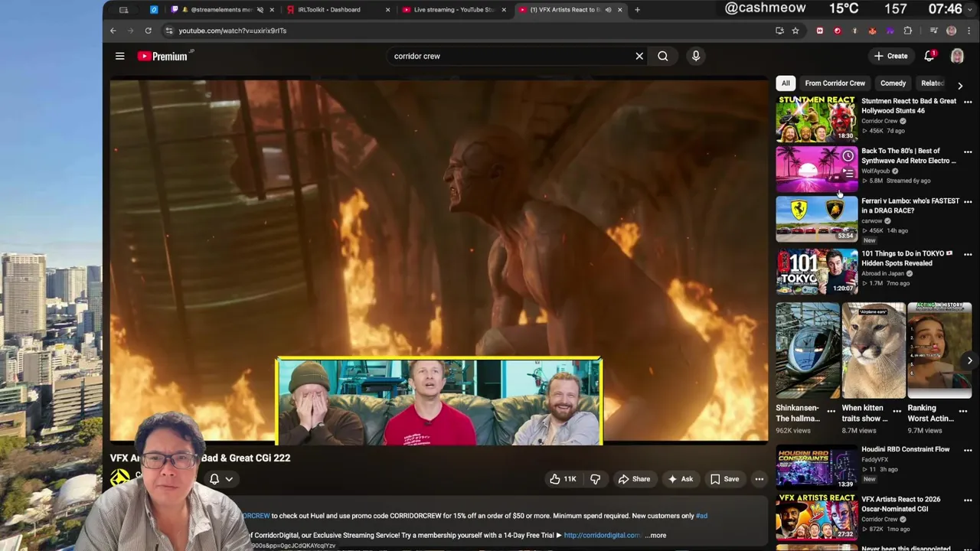Dislike the video
Image resolution: width=980 pixels, height=551 pixels.
595,479
